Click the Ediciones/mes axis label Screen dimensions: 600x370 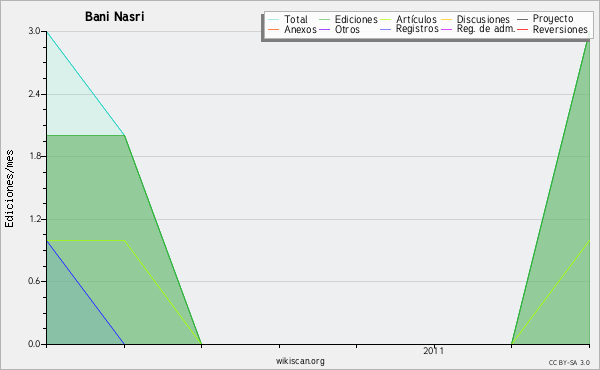tap(9, 188)
